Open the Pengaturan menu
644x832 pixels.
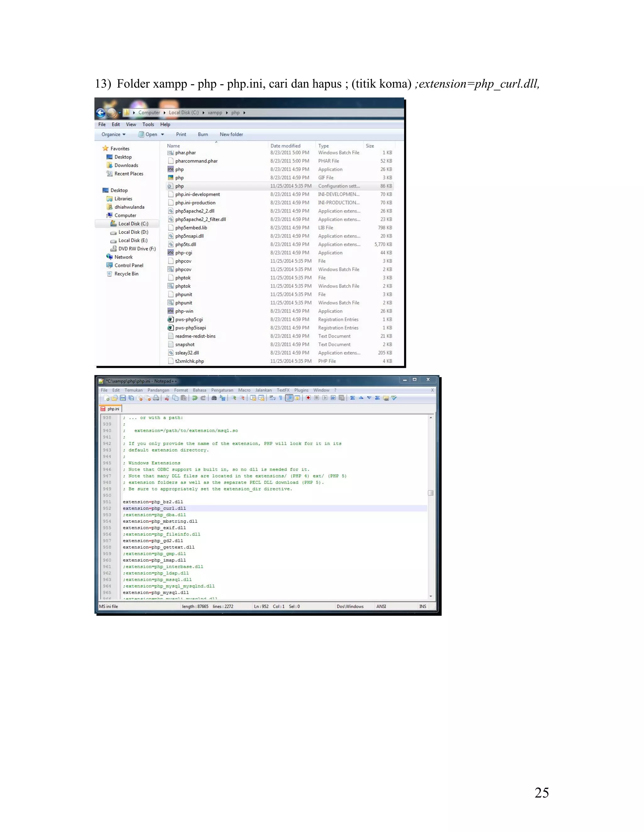click(x=222, y=390)
